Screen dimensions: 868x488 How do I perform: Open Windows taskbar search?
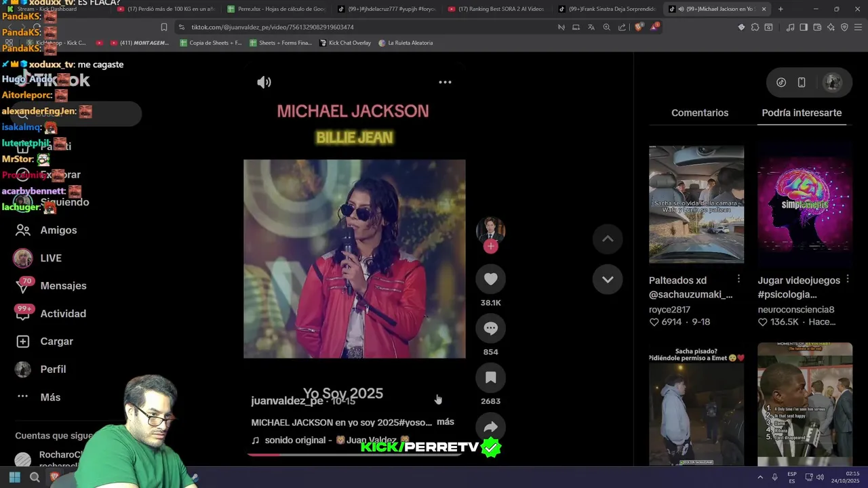(35, 478)
